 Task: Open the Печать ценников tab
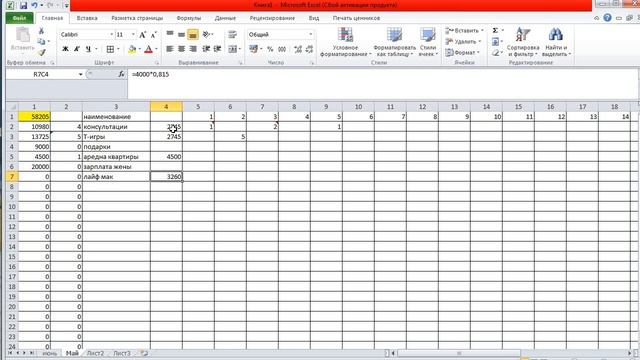coord(356,18)
